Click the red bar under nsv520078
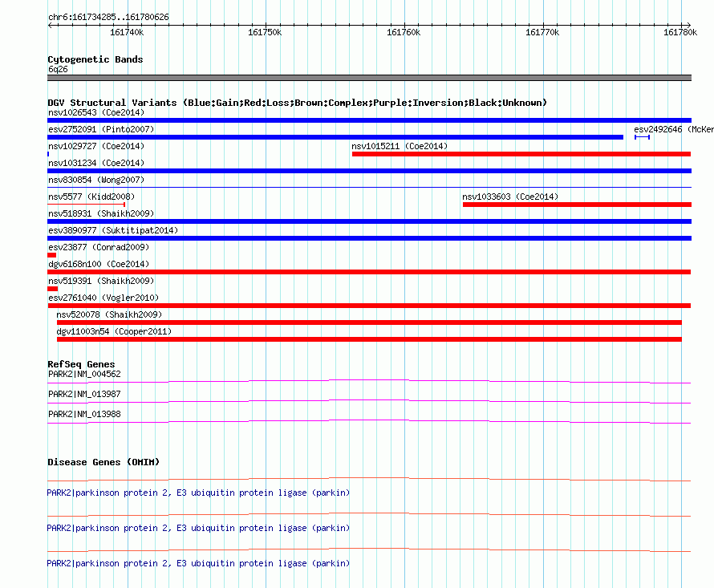The width and height of the screenshot is (714, 588). pyautogui.click(x=369, y=322)
